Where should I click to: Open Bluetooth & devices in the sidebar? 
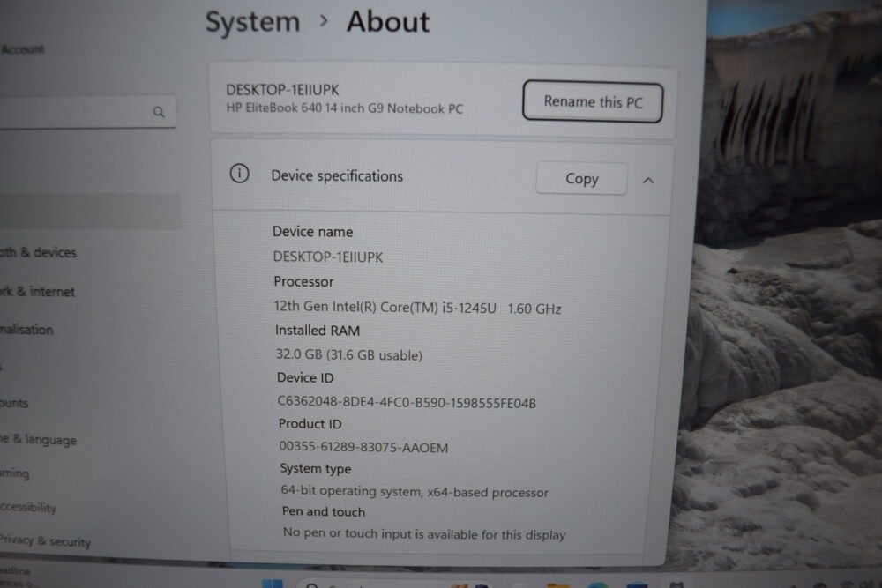[38, 252]
